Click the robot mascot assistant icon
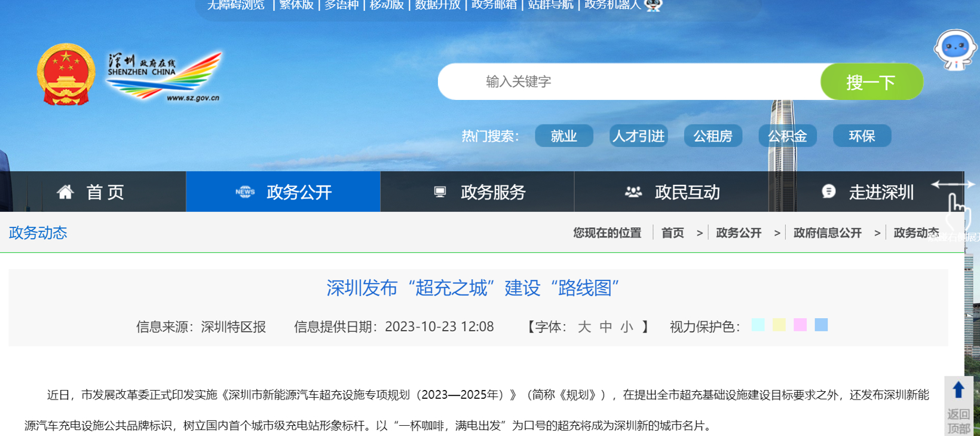Viewport: 980px width, 436px height. pyautogui.click(x=955, y=49)
